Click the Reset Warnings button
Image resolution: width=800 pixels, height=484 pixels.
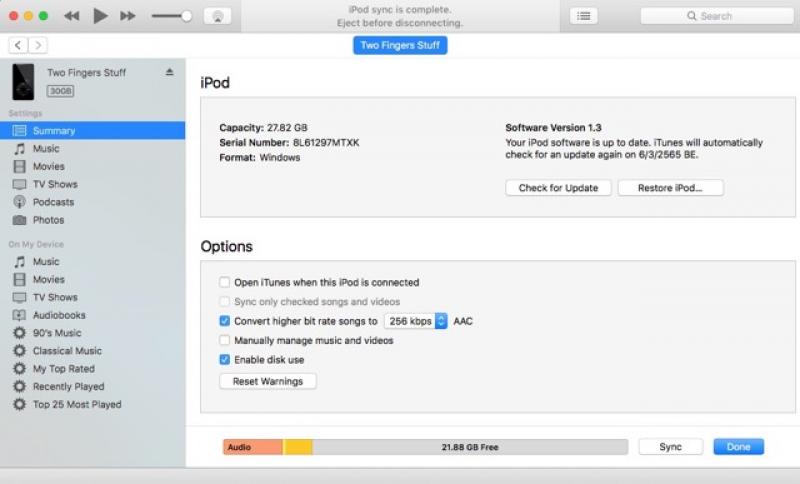[x=268, y=381]
